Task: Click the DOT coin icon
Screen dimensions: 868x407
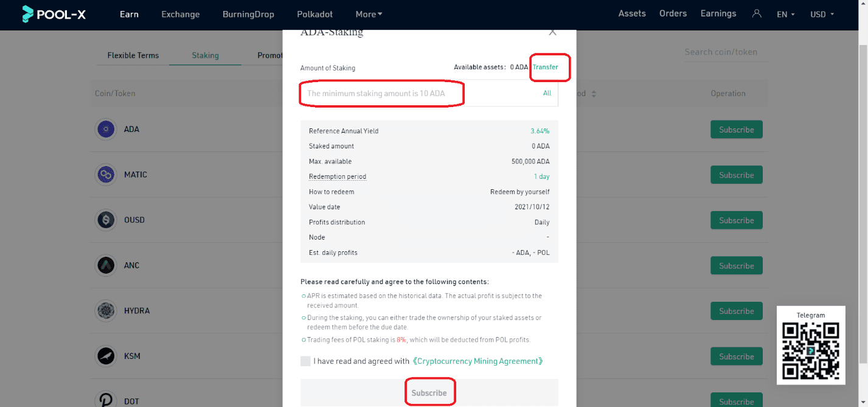Action: pos(106,400)
